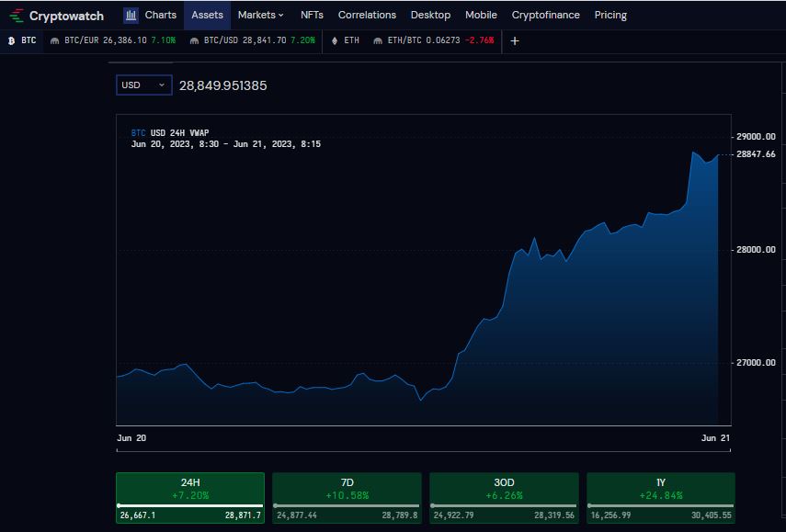The width and height of the screenshot is (786, 532).
Task: Expand the Markets menu chevron
Action: click(280, 15)
